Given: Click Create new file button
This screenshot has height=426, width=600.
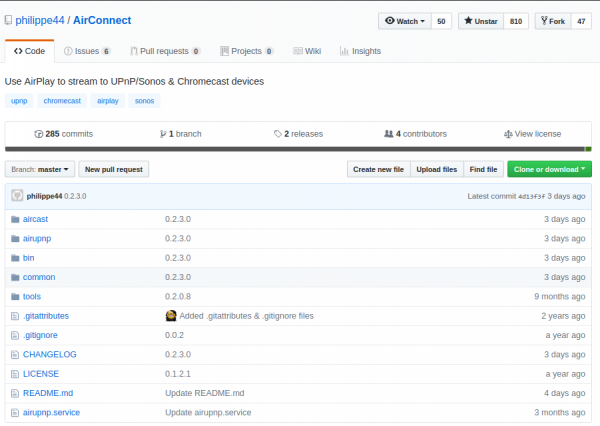Looking at the screenshot, I should click(378, 169).
